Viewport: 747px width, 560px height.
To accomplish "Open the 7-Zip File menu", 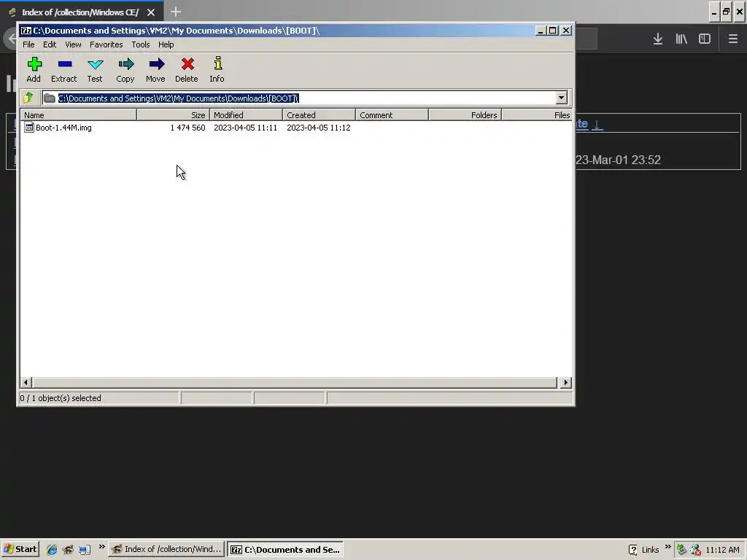I will pos(28,44).
